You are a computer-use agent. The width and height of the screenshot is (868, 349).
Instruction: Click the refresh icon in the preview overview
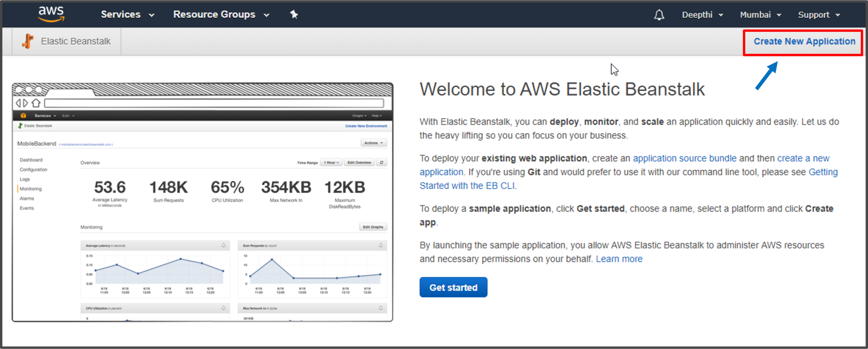(381, 162)
